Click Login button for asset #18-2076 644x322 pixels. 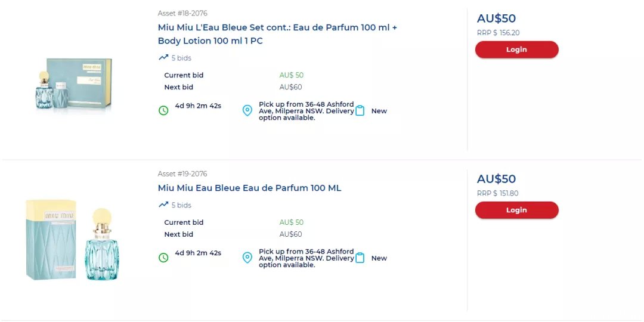point(516,49)
